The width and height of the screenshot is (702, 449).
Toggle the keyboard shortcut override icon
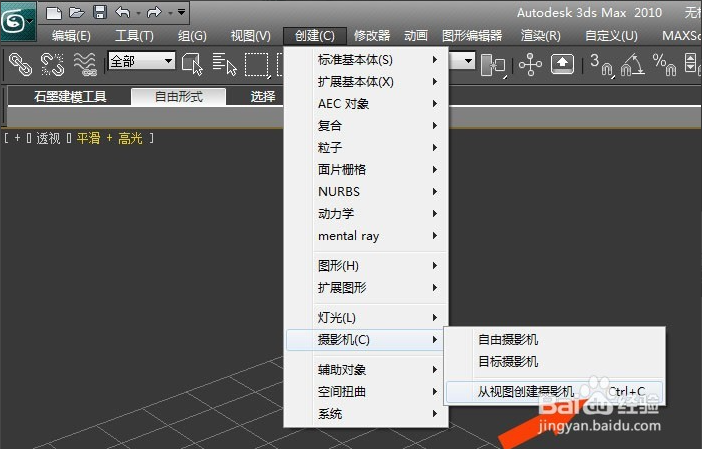pos(562,64)
